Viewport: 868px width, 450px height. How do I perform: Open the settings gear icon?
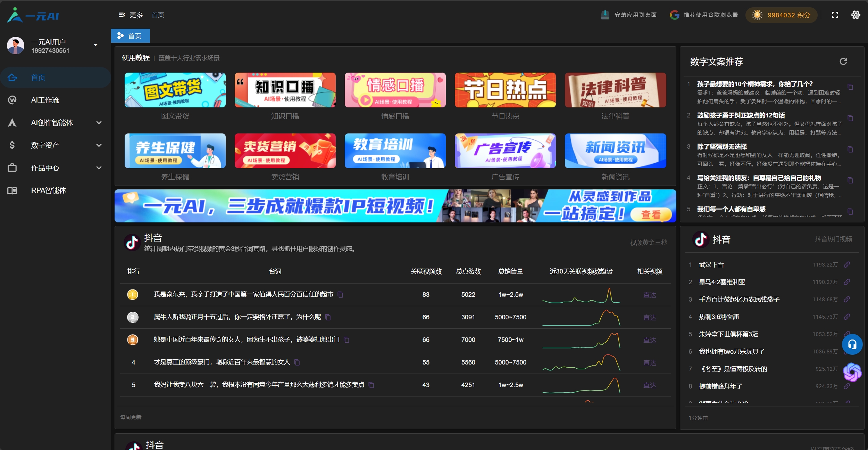click(x=856, y=15)
